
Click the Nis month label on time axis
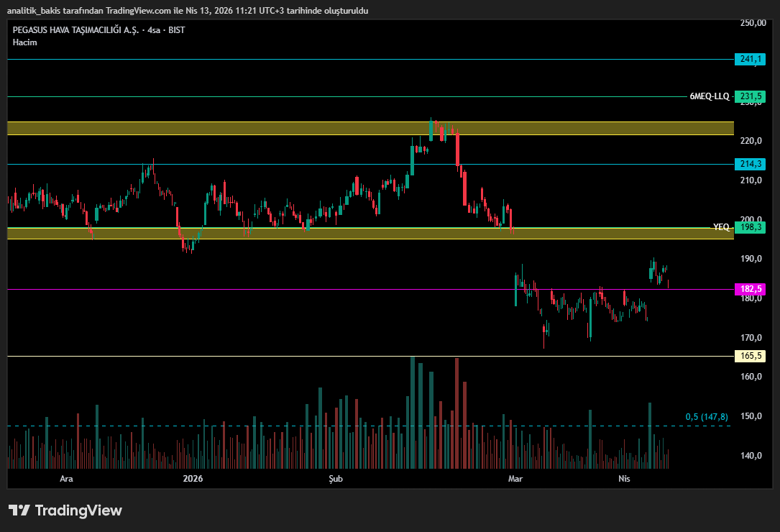click(624, 479)
